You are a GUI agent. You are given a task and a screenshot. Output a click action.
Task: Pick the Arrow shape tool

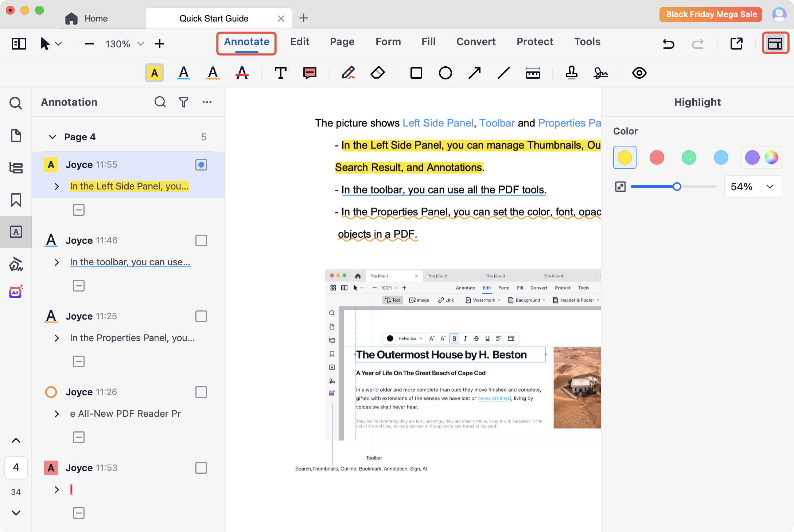click(x=474, y=73)
